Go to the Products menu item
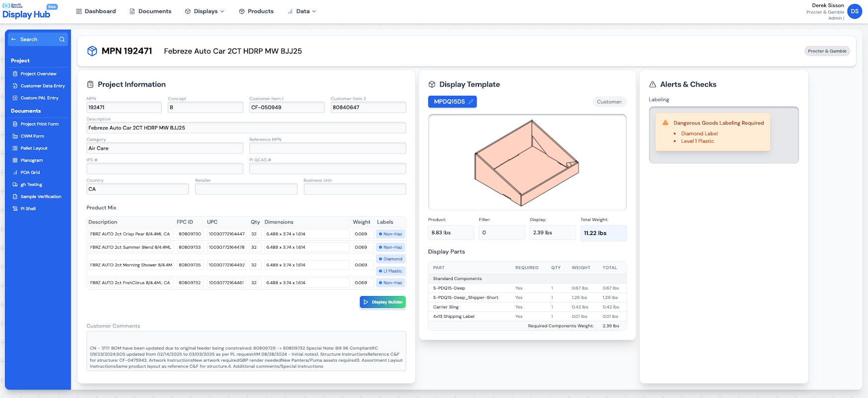 click(256, 11)
